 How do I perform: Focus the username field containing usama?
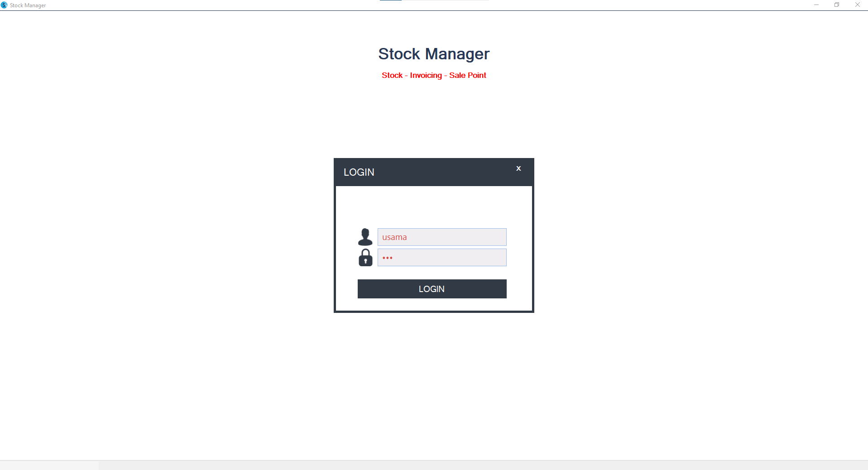(442, 237)
